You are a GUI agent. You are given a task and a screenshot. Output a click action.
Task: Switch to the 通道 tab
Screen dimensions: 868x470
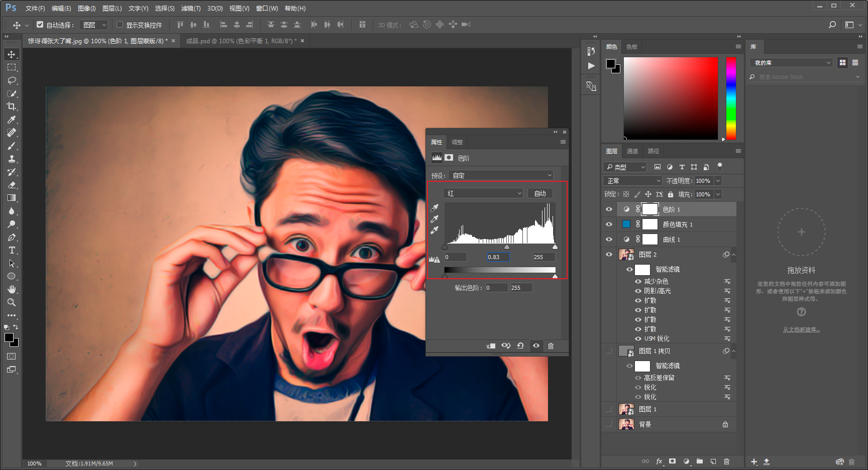click(632, 151)
